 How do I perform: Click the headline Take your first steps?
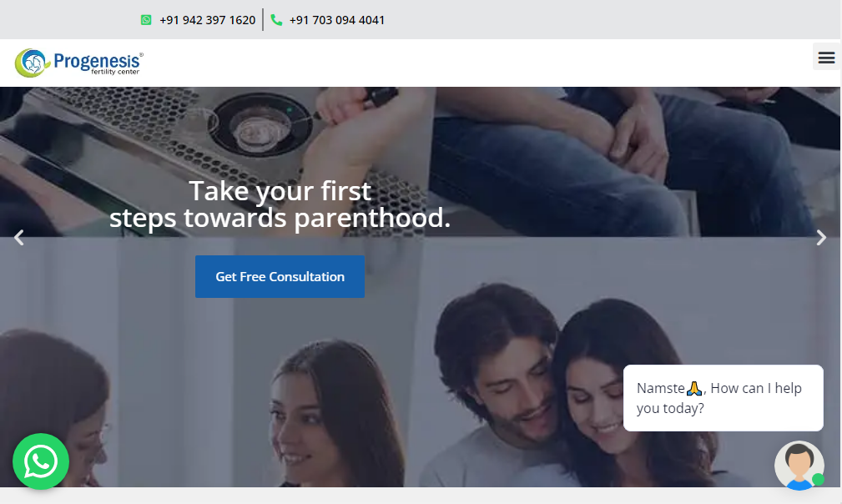click(x=280, y=204)
